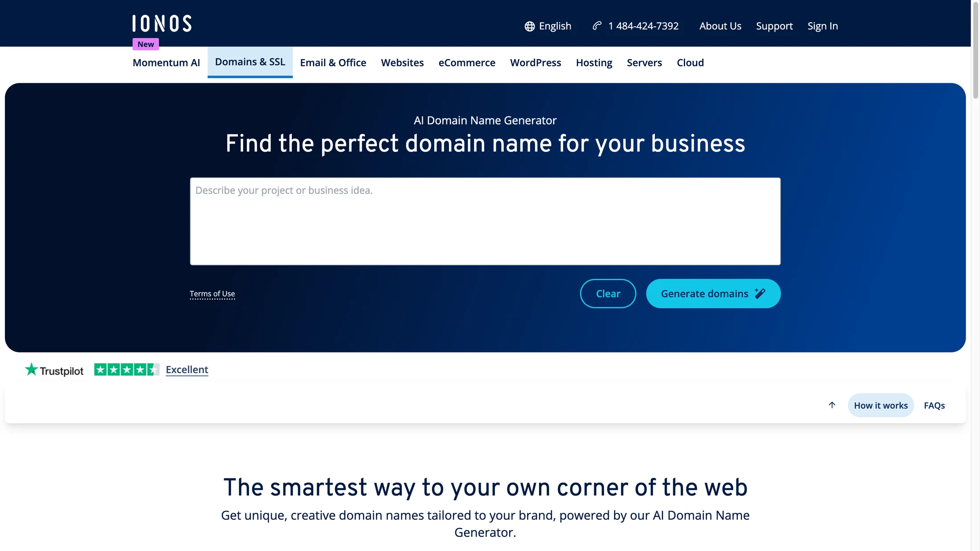Click 'The smartest way' heading
The width and height of the screenshot is (980, 551).
pos(485,487)
